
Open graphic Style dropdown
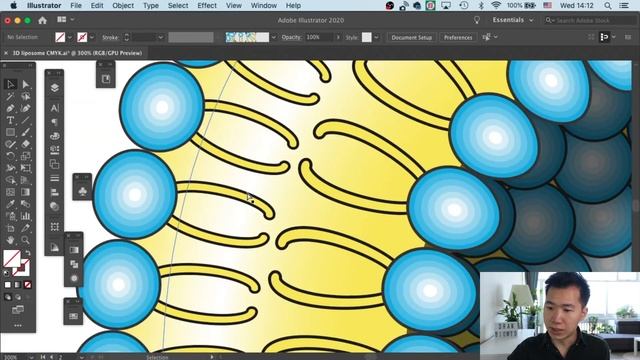[x=376, y=37]
